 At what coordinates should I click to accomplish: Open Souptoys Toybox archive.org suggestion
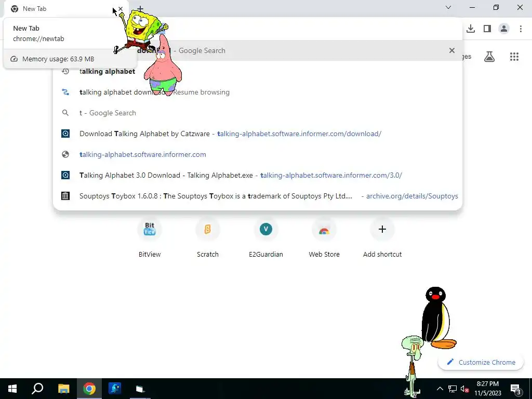tap(258, 196)
